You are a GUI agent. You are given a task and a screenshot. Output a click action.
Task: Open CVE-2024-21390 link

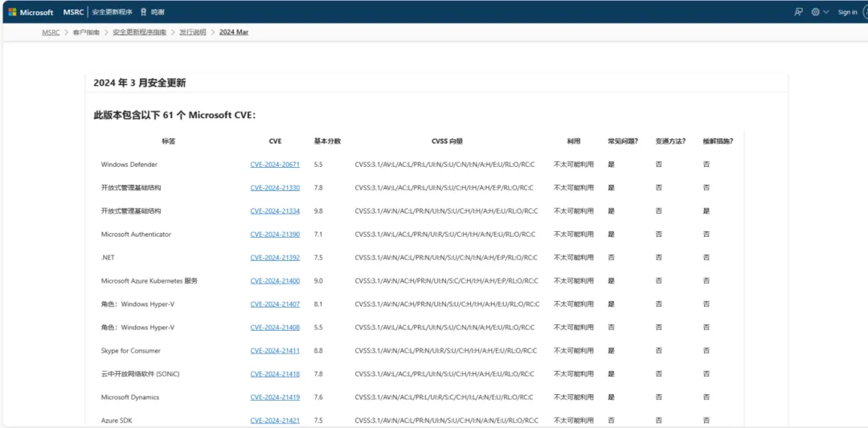pos(275,234)
